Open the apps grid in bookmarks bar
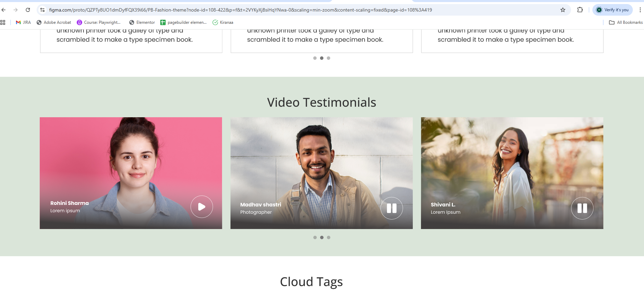Viewport: 644px width, 297px height. (x=3, y=22)
